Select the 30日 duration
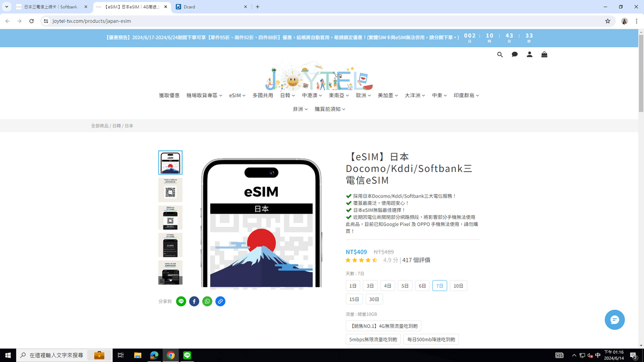 374,299
